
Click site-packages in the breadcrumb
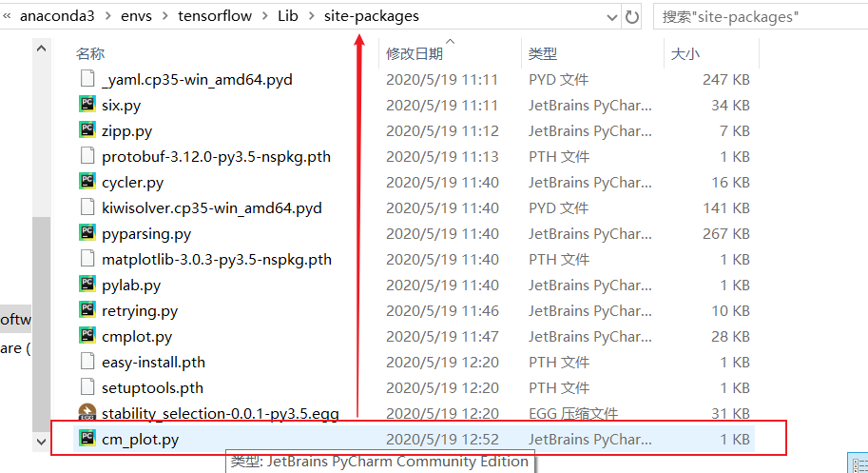pyautogui.click(x=372, y=16)
